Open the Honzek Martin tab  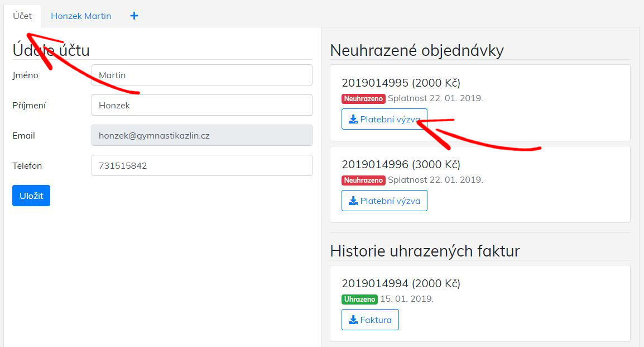point(81,16)
